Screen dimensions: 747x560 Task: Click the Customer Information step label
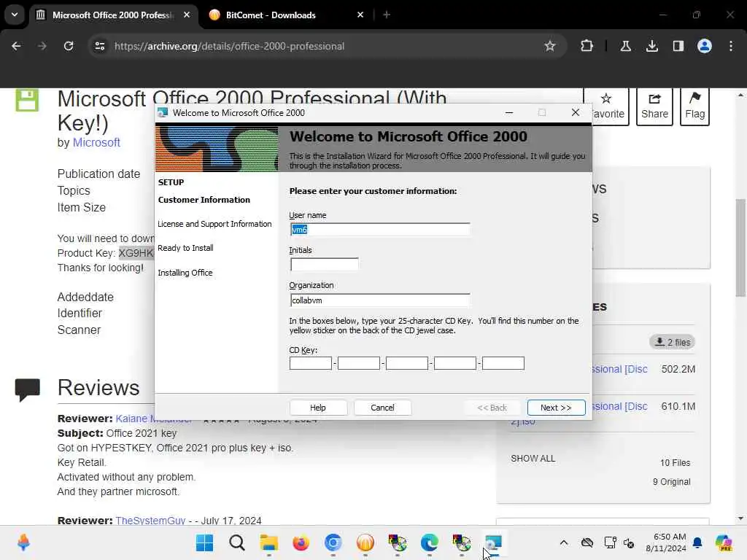204,200
